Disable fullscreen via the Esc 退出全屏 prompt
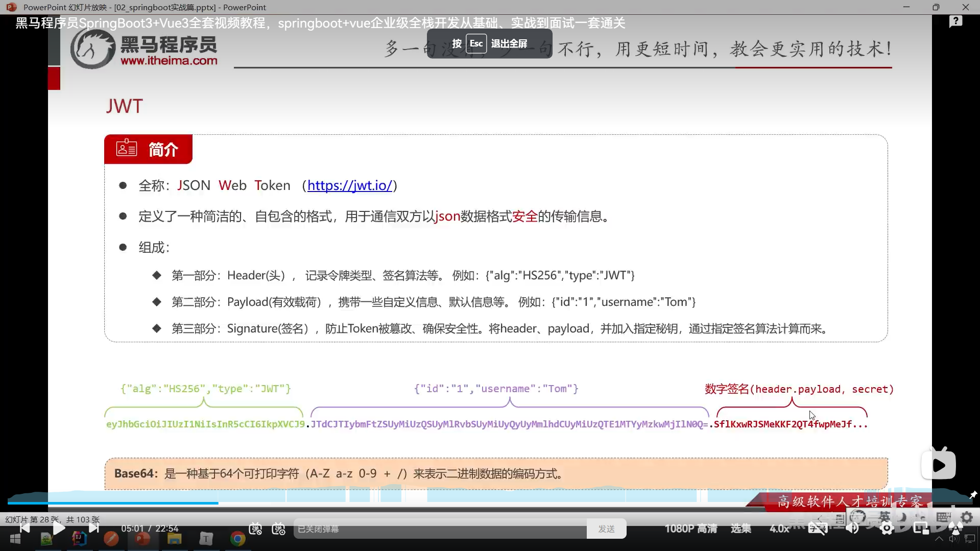Screen dimensions: 980x551 tap(489, 43)
